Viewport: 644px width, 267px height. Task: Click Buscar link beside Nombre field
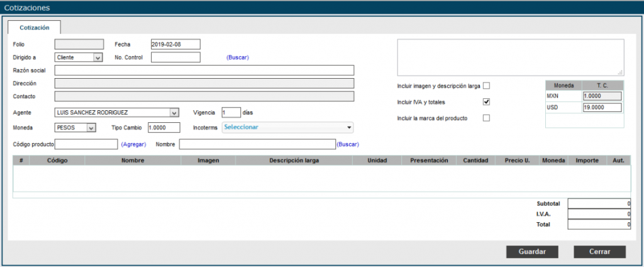348,144
